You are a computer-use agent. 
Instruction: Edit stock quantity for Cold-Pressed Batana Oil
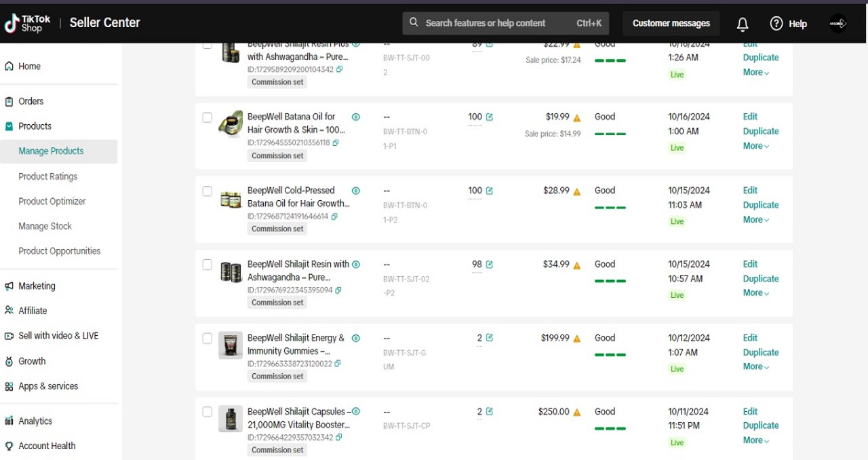click(x=490, y=191)
